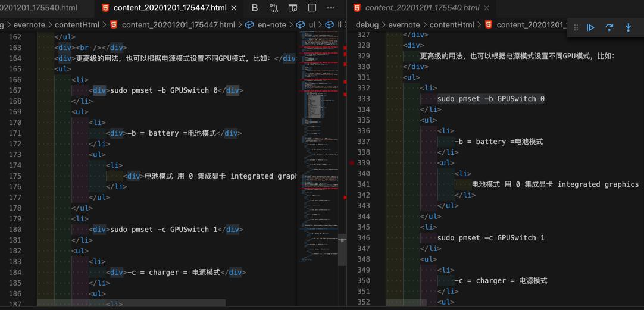Image resolution: width=644 pixels, height=310 pixels.
Task: Click Step Over in the debug toolbar
Action: click(x=609, y=27)
